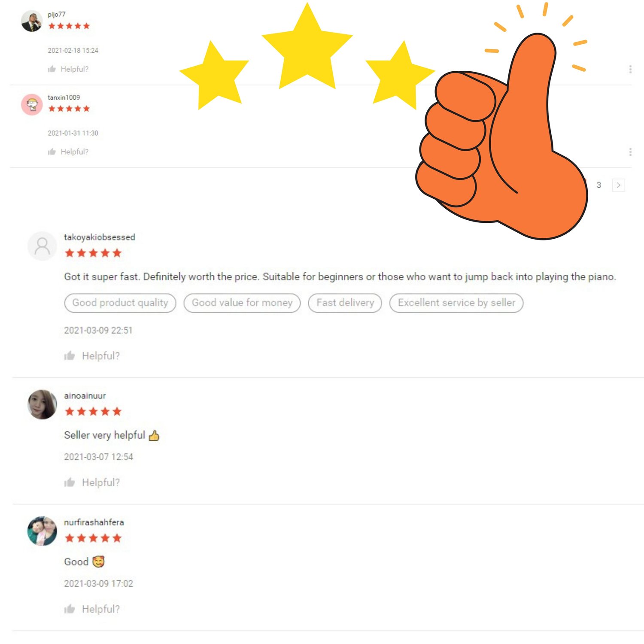Select the Good value for money tag

pyautogui.click(x=242, y=303)
